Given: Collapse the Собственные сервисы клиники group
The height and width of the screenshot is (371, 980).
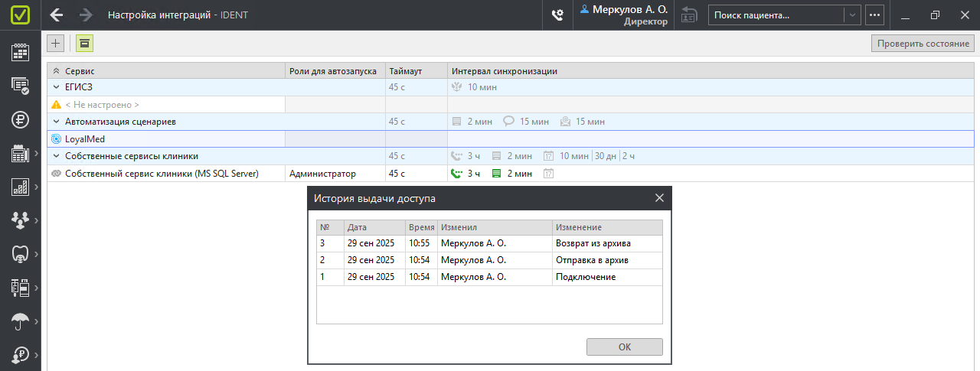Looking at the screenshot, I should point(56,156).
